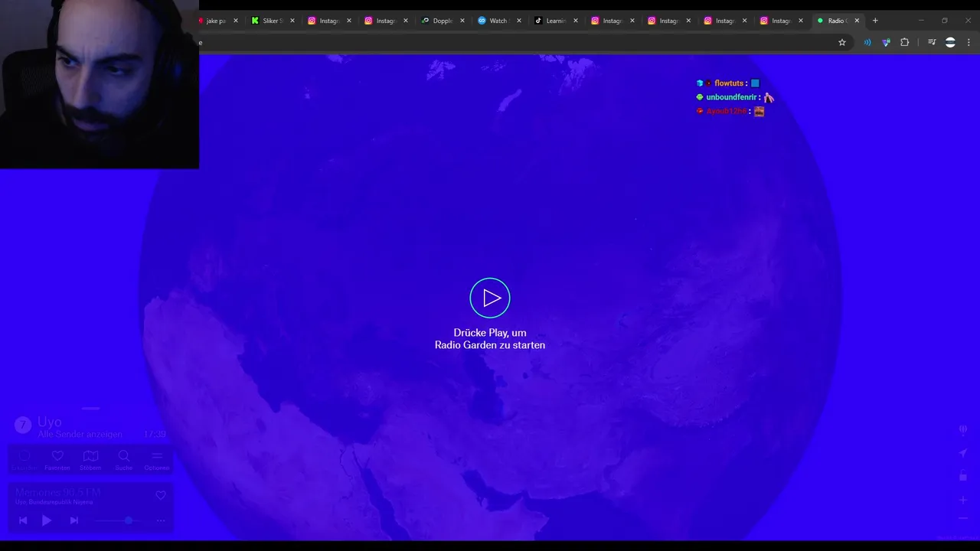Skip to next station in player

(x=74, y=520)
